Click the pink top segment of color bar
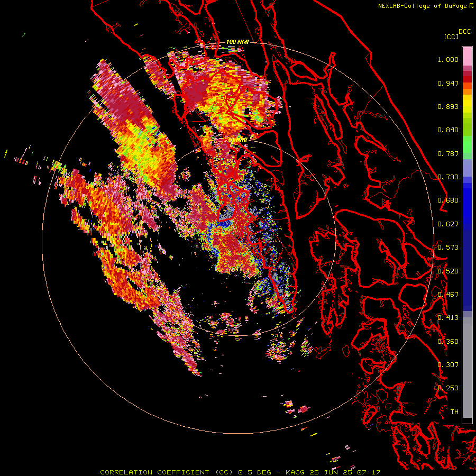 [x=467, y=57]
